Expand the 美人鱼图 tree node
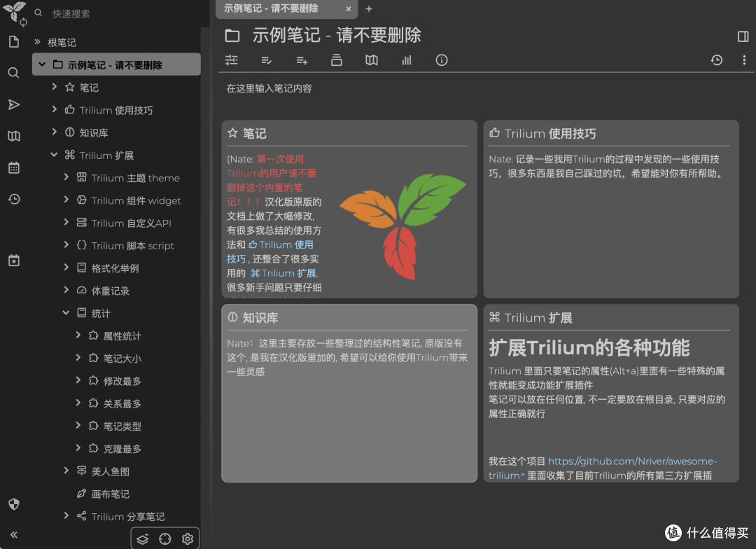Screen dimensions: 756x549 pos(66,471)
